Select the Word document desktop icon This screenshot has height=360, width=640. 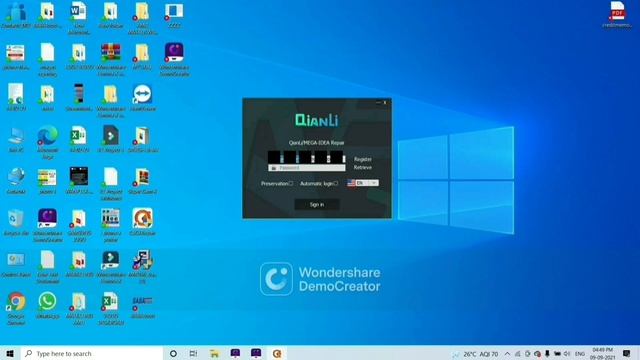click(79, 17)
